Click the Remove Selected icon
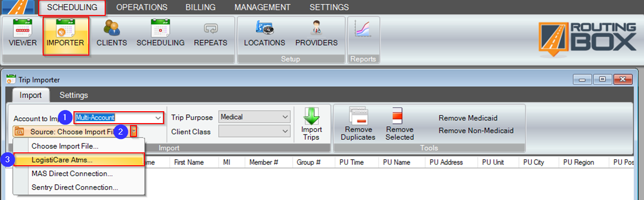 click(399, 125)
